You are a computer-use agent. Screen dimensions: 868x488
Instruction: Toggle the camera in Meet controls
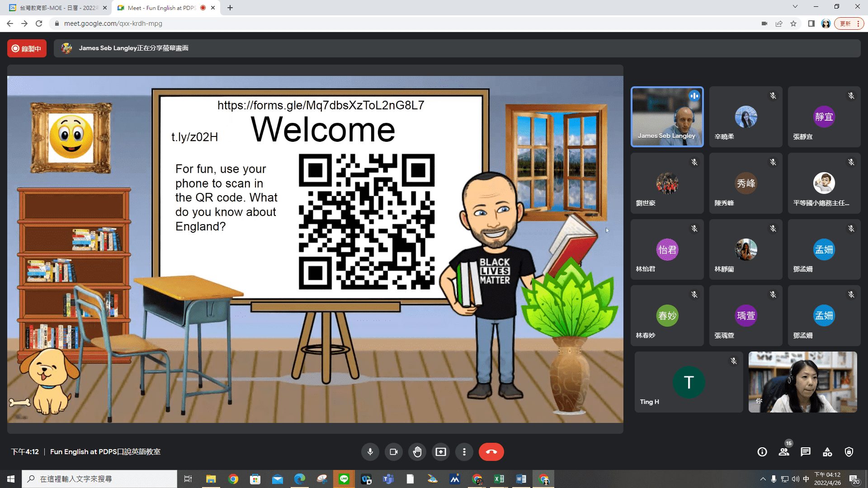pos(394,452)
